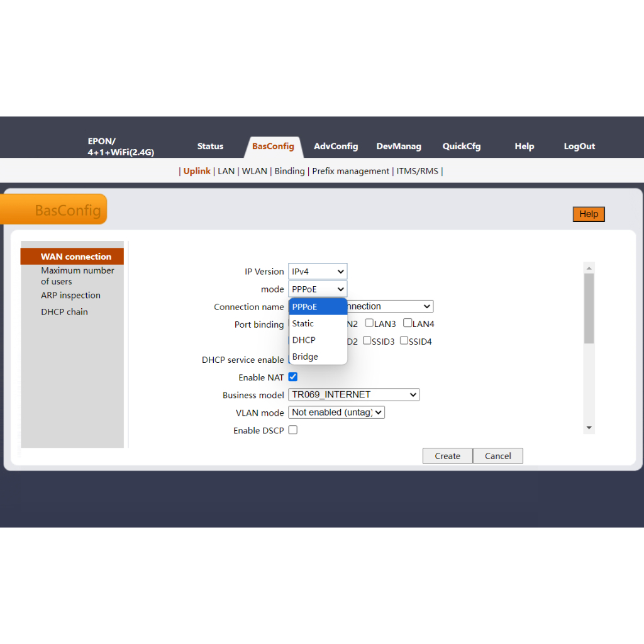The width and height of the screenshot is (644, 644).
Task: Open the IP Version dropdown
Action: (318, 272)
